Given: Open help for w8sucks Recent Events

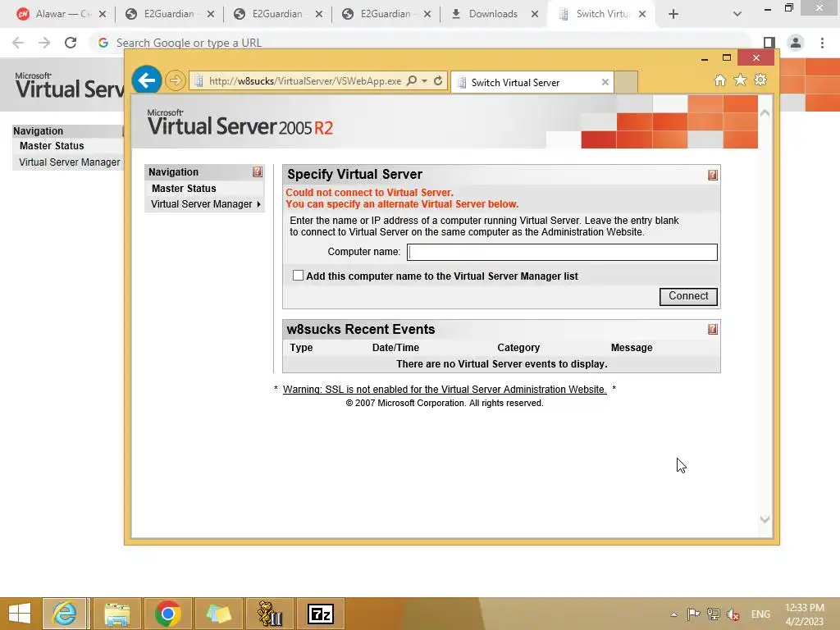Looking at the screenshot, I should point(713,329).
